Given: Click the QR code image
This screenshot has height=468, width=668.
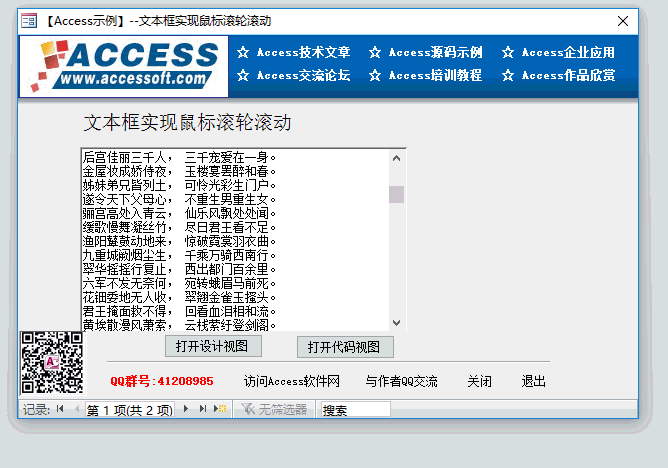Looking at the screenshot, I should click(x=52, y=363).
